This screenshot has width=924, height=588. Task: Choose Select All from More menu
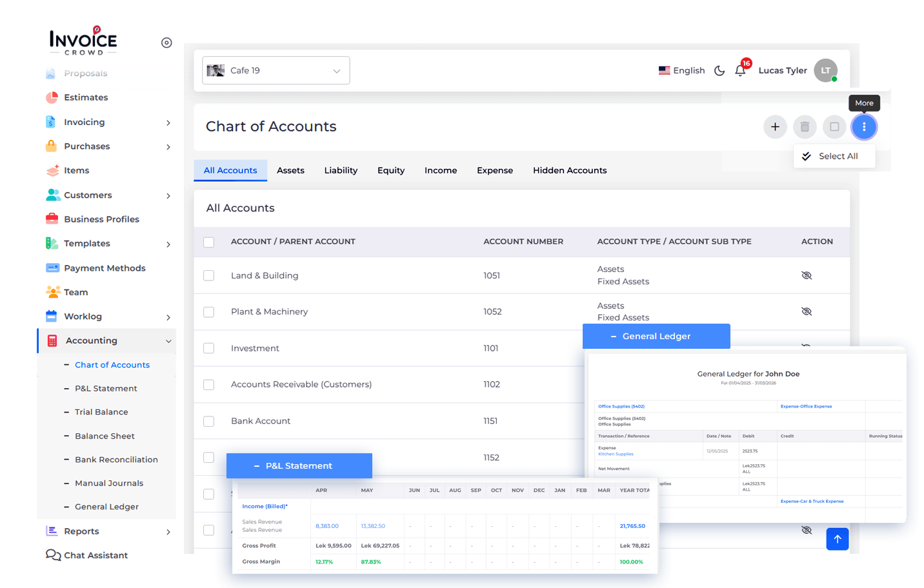point(837,156)
